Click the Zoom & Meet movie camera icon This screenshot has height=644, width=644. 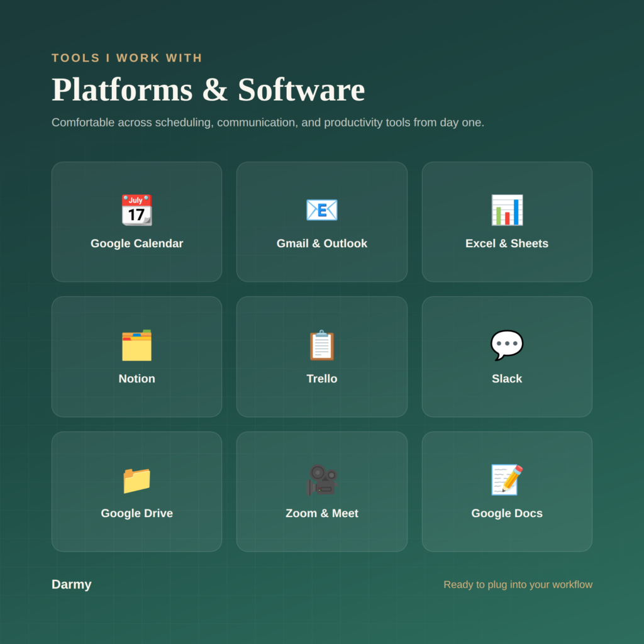click(x=321, y=480)
